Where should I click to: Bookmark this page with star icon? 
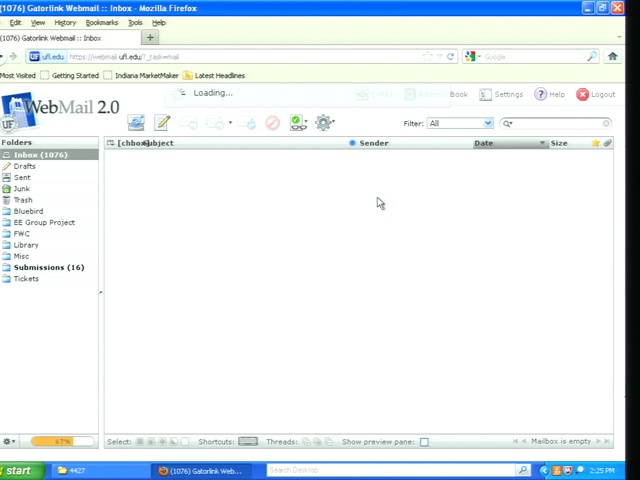click(427, 57)
